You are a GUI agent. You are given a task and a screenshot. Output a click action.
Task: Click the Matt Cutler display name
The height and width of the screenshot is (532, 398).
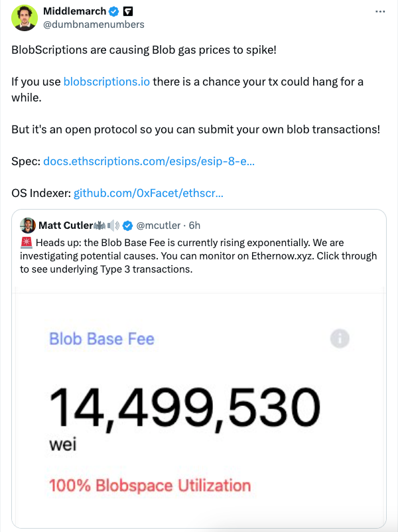[66, 226]
